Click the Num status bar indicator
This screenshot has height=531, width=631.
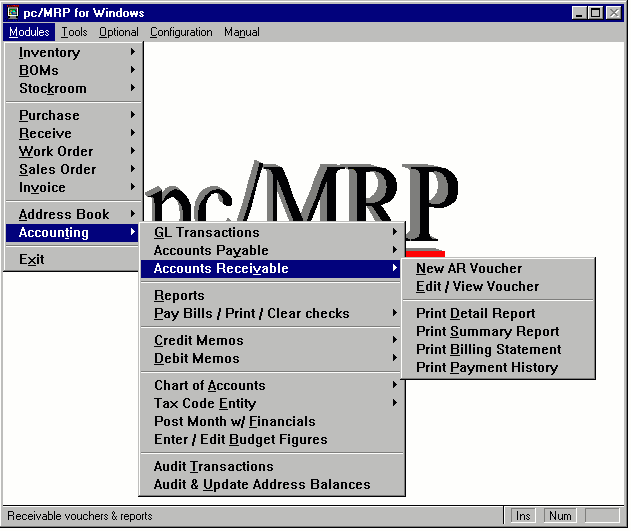pyautogui.click(x=560, y=516)
